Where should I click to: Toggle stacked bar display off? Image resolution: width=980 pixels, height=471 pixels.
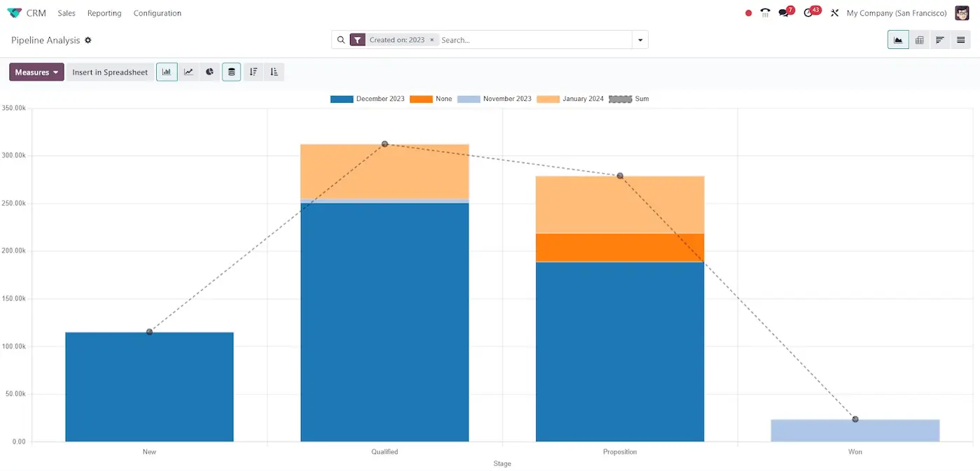coord(231,71)
